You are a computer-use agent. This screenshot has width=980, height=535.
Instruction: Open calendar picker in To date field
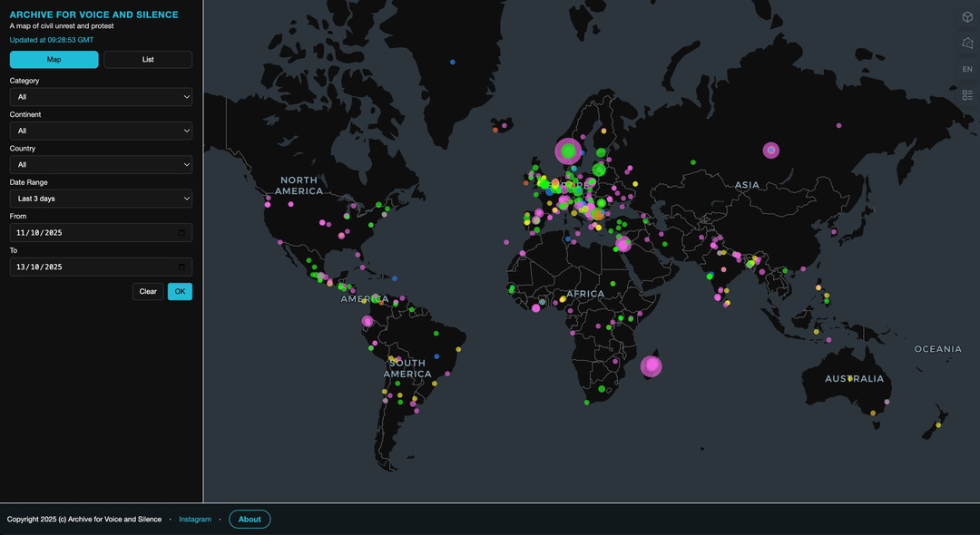click(181, 267)
